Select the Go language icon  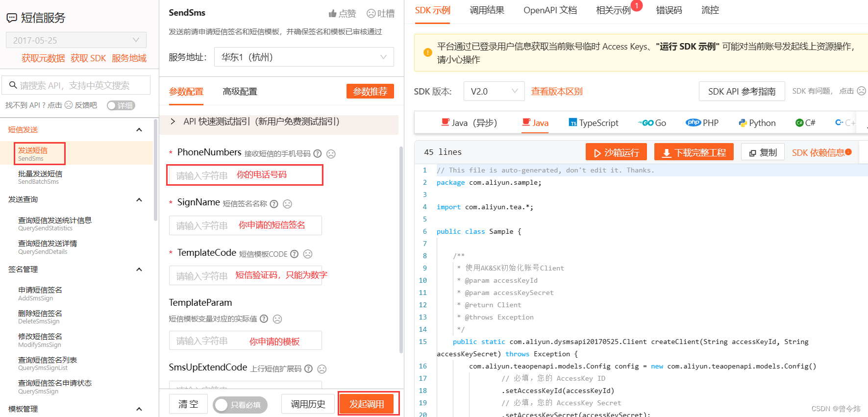tap(645, 123)
